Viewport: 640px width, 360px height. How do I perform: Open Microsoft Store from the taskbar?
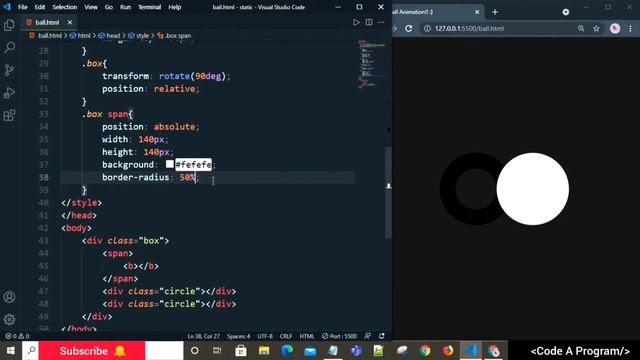click(x=241, y=351)
